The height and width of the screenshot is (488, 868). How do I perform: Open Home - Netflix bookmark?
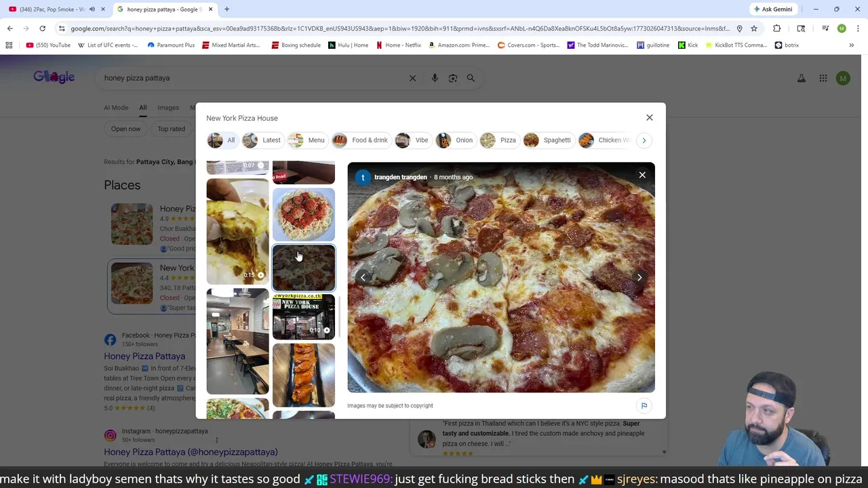pyautogui.click(x=398, y=45)
